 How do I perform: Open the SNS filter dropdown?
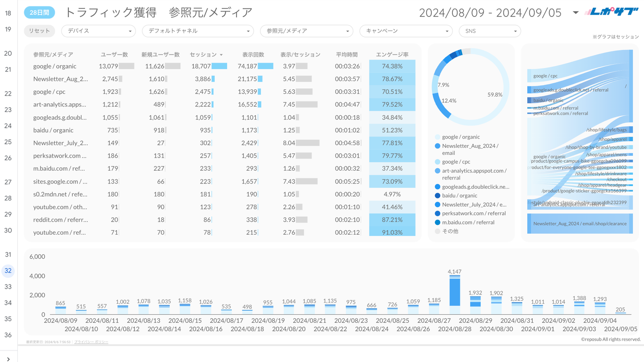pos(489,31)
